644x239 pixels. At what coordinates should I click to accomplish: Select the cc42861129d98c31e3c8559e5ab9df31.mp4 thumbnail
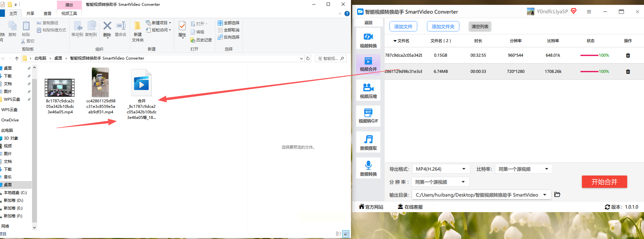pyautogui.click(x=100, y=83)
